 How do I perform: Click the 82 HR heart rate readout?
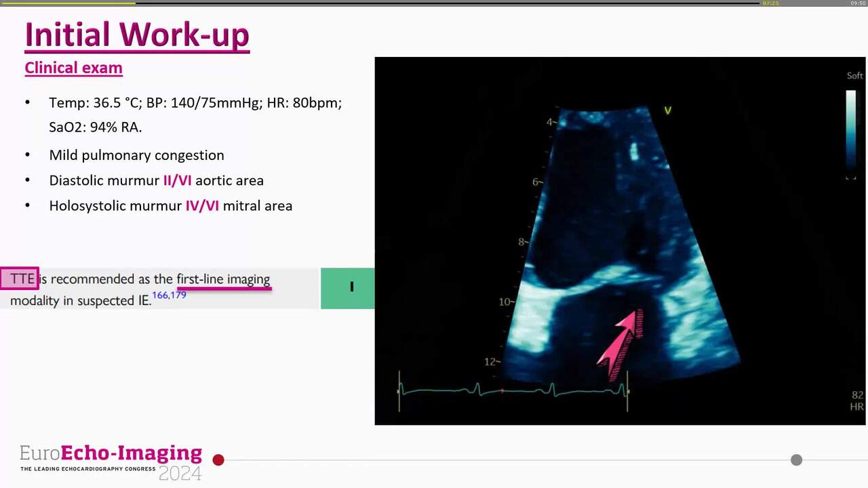pyautogui.click(x=856, y=401)
